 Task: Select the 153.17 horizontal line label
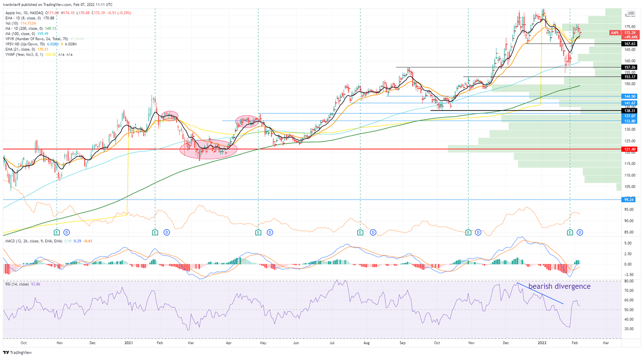pyautogui.click(x=630, y=77)
